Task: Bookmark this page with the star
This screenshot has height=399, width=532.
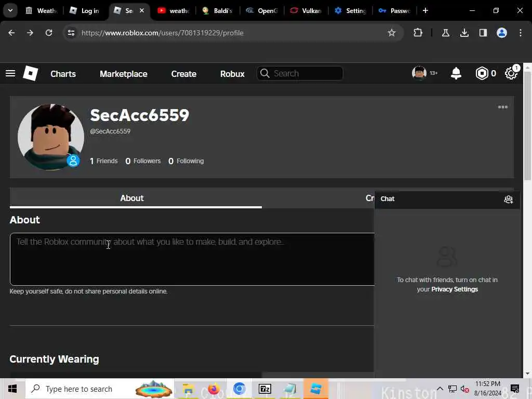Action: tap(392, 33)
